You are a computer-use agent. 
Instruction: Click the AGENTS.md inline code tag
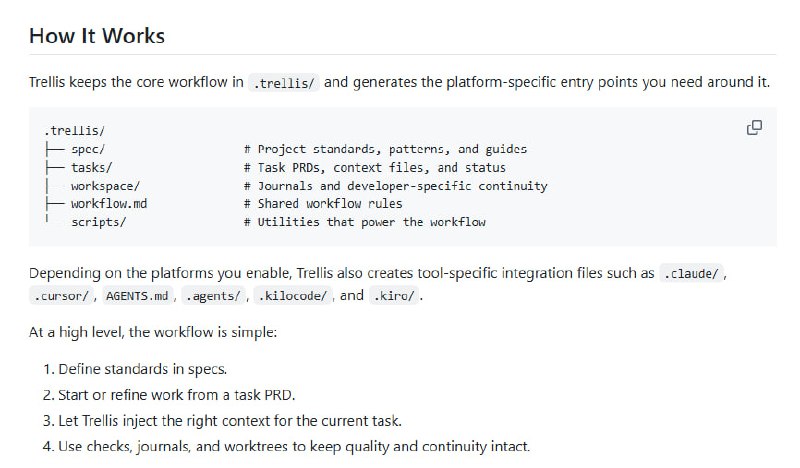click(140, 296)
